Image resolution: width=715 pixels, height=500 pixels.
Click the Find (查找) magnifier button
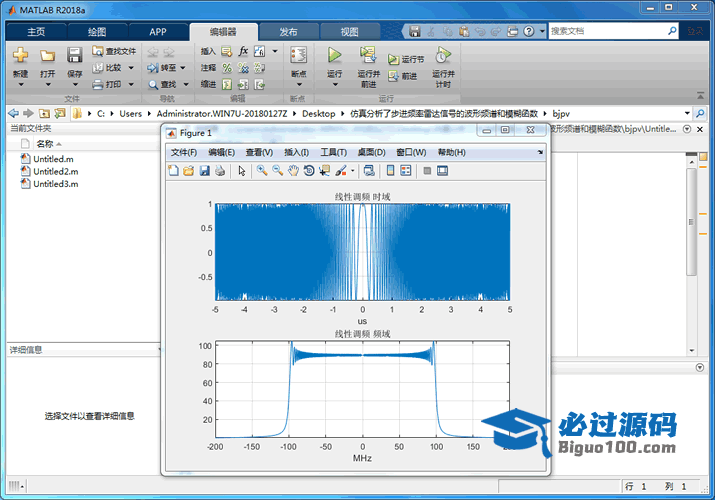(162, 84)
